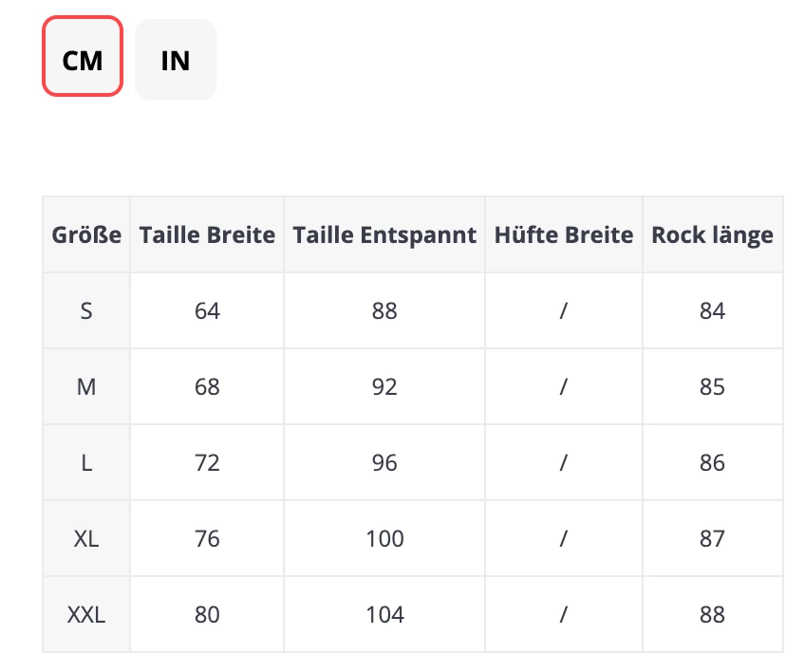Switch measurement units to IN
Image resolution: width=805 pixels, height=672 pixels.
tap(176, 60)
